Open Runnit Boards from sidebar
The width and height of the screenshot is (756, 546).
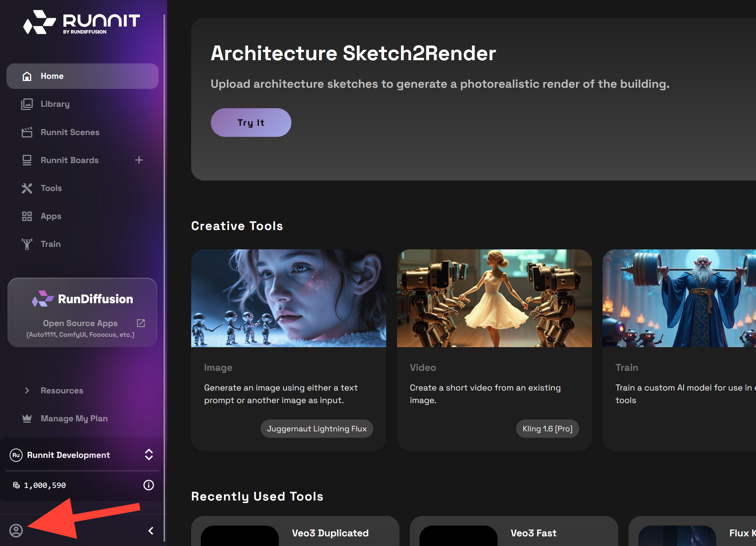[70, 160]
